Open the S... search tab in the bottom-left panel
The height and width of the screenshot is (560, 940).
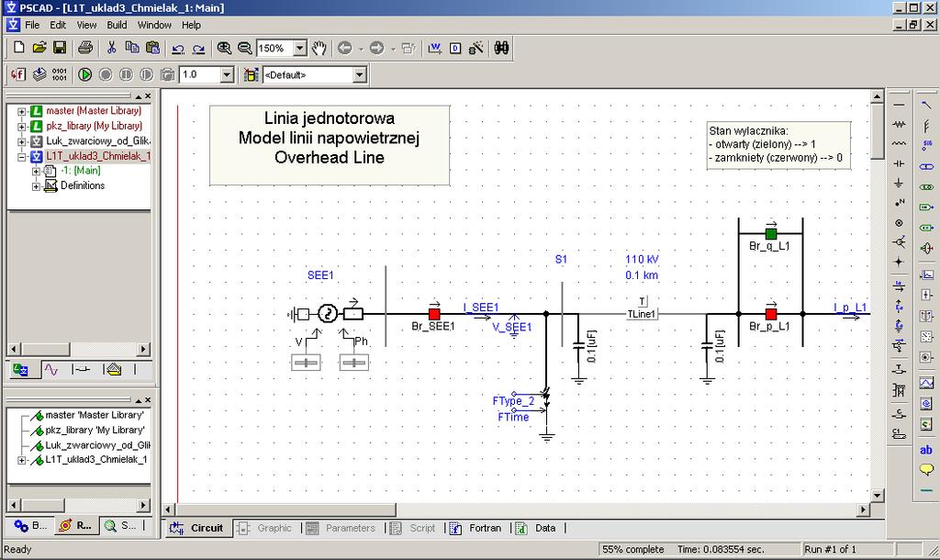[120, 526]
